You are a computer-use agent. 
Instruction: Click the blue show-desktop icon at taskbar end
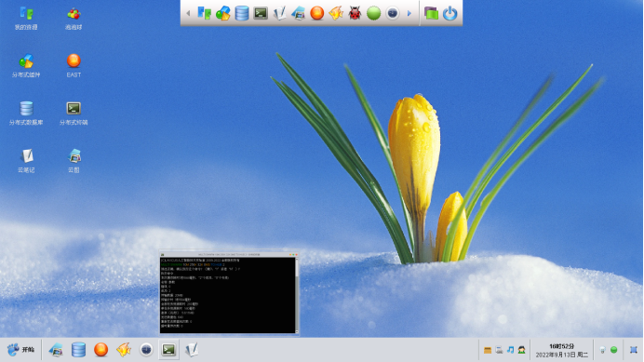coord(634,350)
